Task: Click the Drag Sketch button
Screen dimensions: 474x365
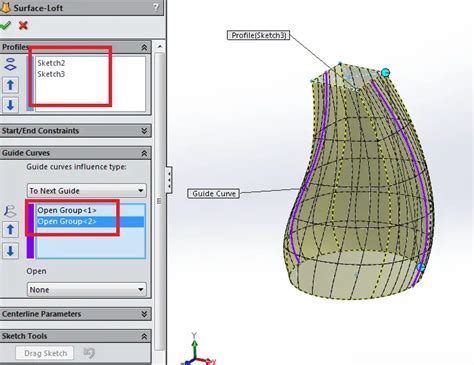Action: point(45,353)
